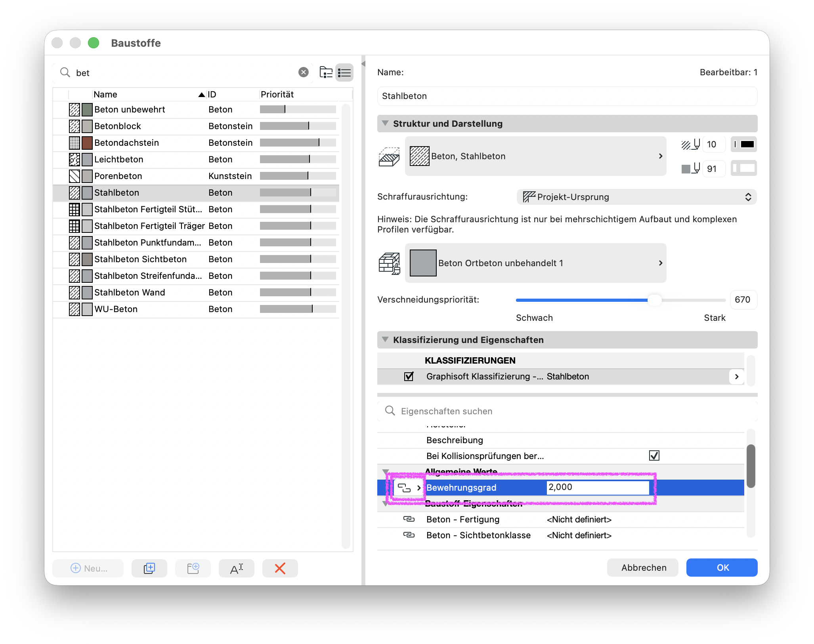Screen dimensions: 814x644
Task: Open Beton Ortbeton unbehandelt 1 surface selector
Action: coord(536,263)
